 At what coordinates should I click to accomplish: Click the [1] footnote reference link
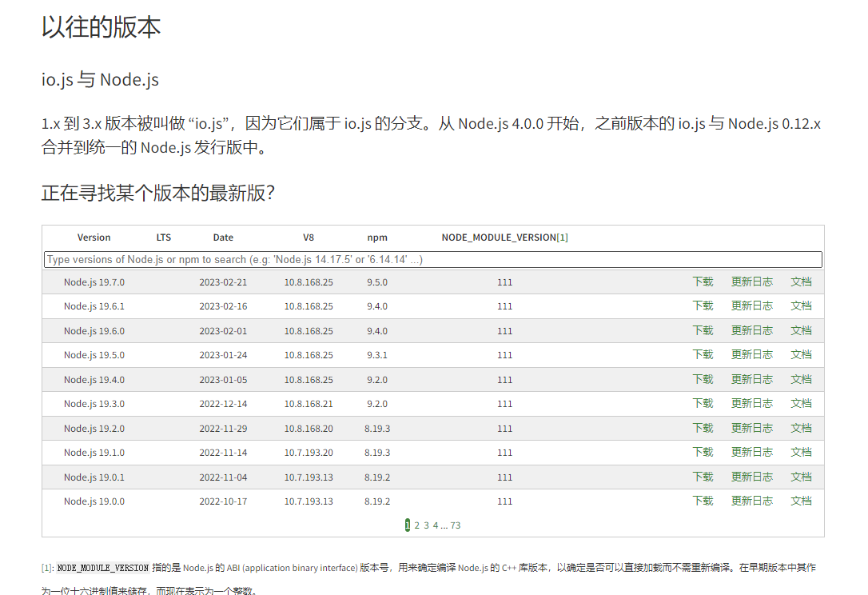(563, 237)
